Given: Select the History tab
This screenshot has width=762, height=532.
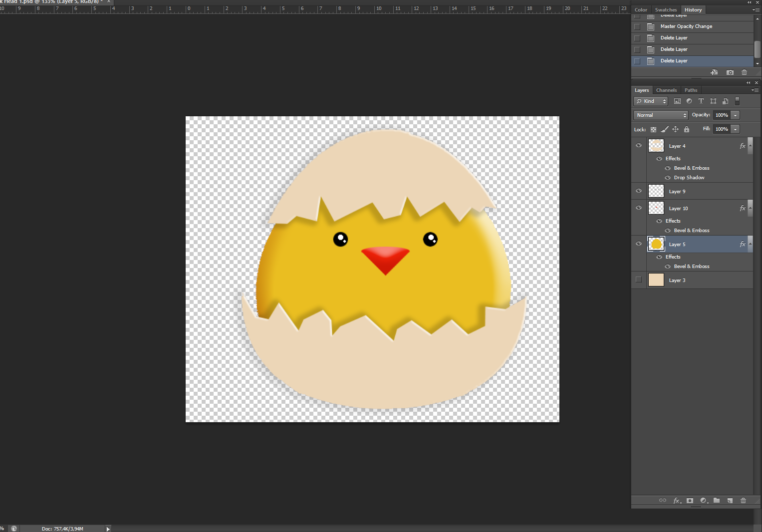Looking at the screenshot, I should [693, 10].
